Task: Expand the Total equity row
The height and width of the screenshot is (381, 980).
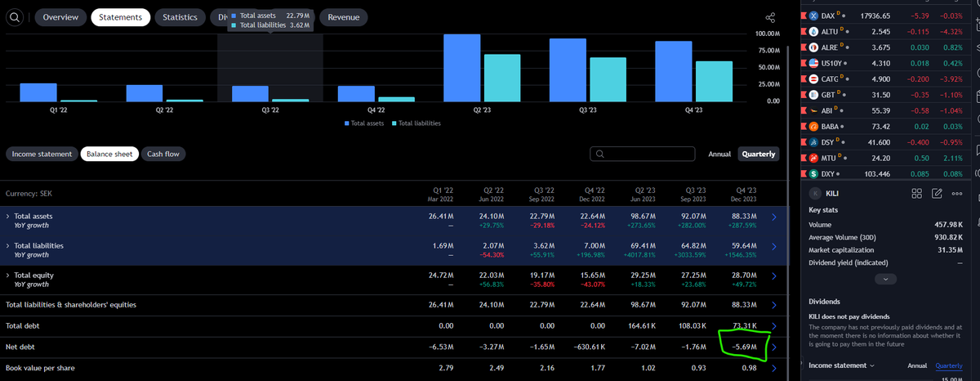Action: (8, 276)
